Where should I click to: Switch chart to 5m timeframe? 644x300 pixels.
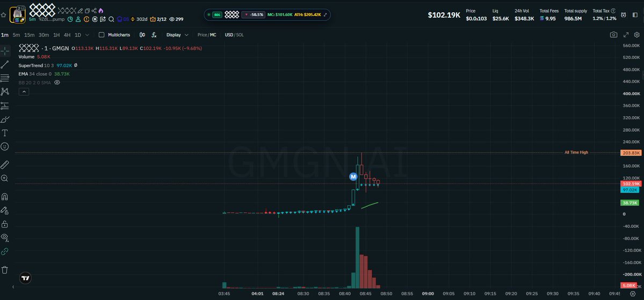coord(16,35)
